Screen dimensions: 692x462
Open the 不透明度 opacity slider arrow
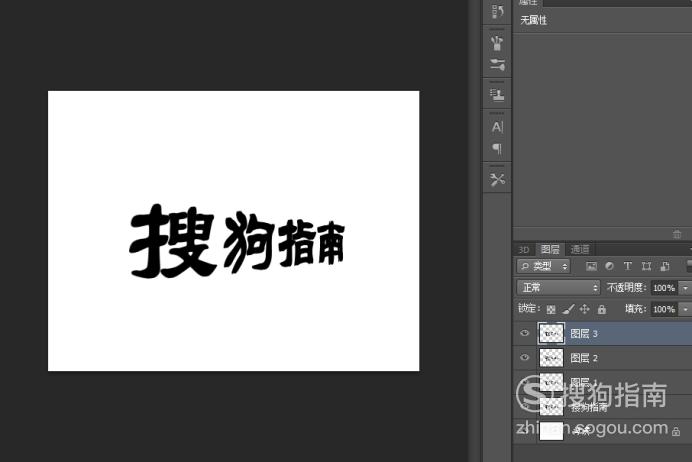pyautogui.click(x=685, y=288)
